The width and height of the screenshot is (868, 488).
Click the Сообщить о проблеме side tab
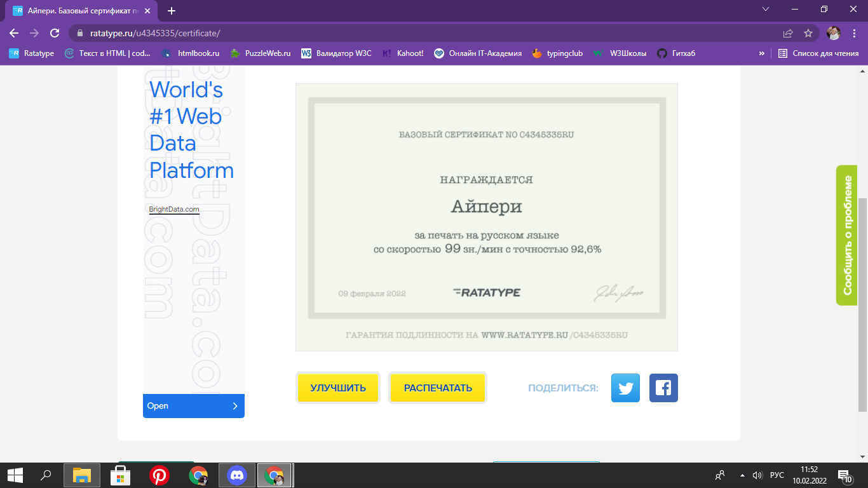pos(846,235)
